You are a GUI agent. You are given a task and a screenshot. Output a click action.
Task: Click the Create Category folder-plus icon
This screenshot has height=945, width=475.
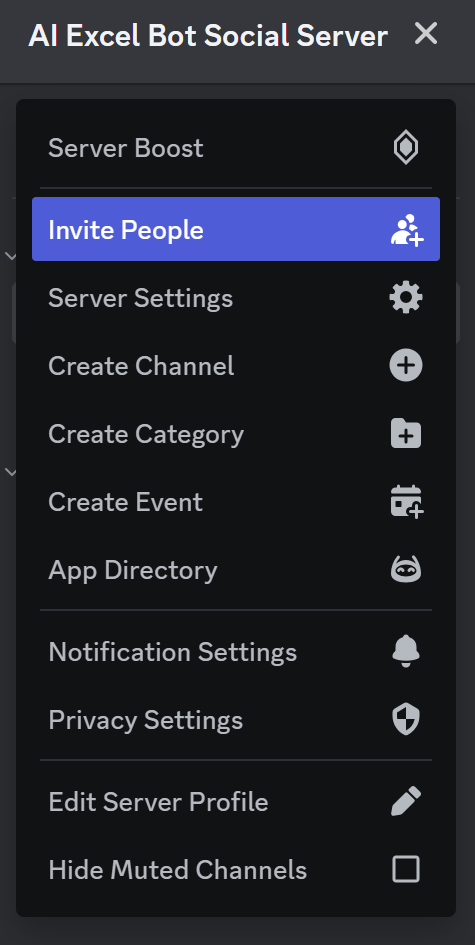pos(406,434)
